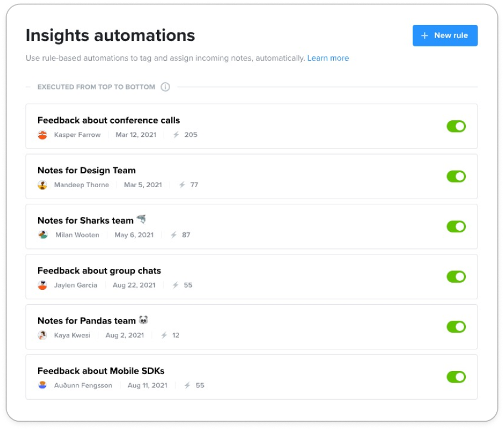Toggle the Feedback about Mobile SDKs rule
This screenshot has width=504, height=430.
pos(456,377)
